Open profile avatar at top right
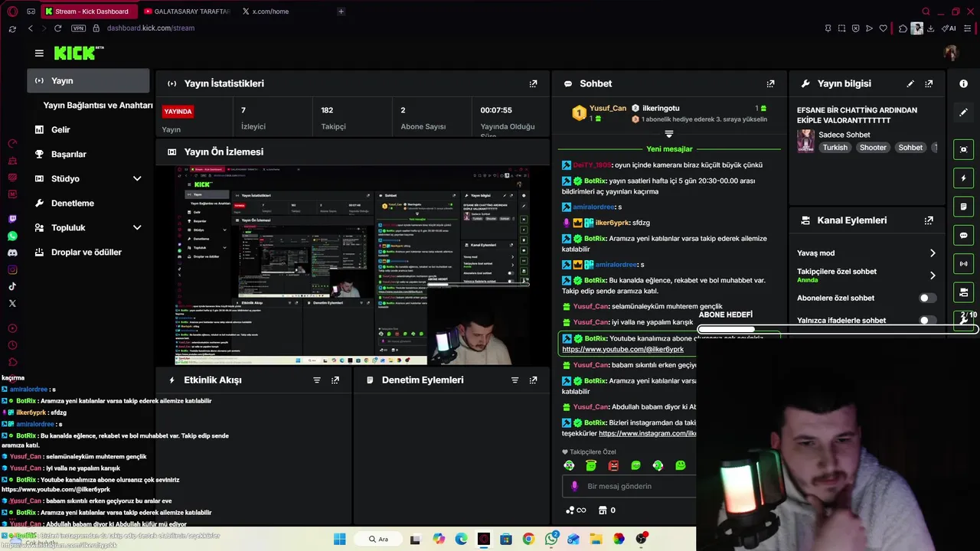The height and width of the screenshot is (551, 980). (x=951, y=53)
